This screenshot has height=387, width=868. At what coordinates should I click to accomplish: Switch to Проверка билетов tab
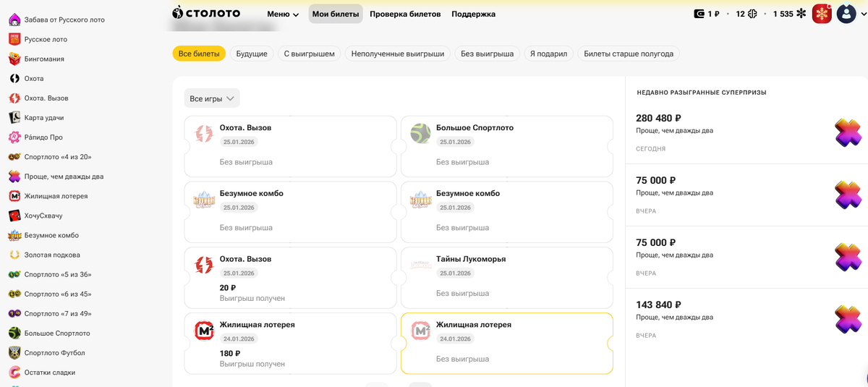pos(406,14)
